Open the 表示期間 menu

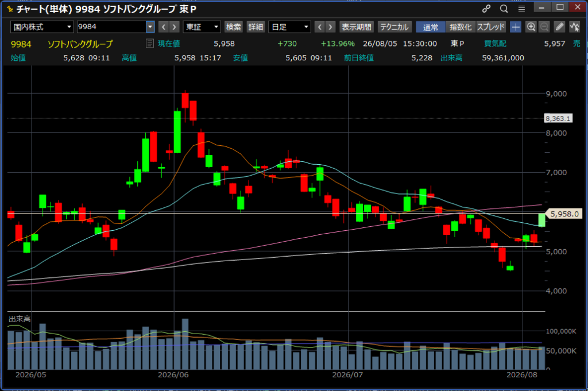[356, 26]
